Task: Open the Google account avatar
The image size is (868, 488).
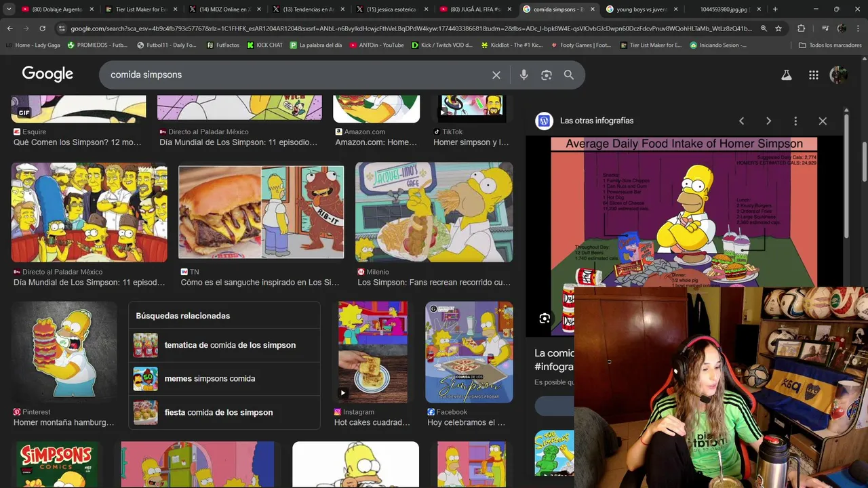Action: pyautogui.click(x=839, y=75)
